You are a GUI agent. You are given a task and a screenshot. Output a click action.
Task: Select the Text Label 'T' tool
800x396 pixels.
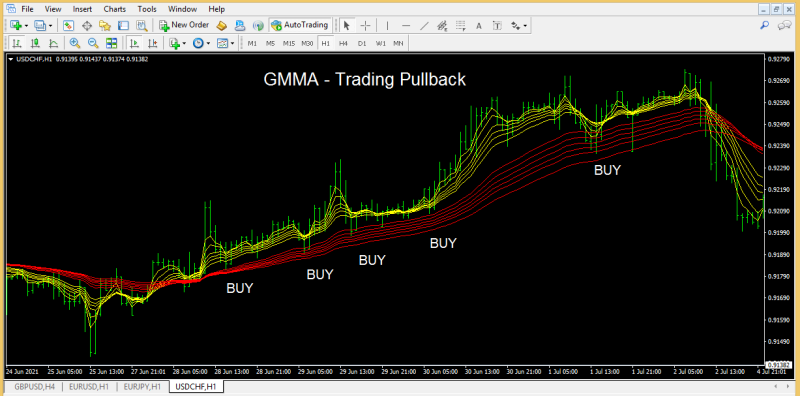497,25
